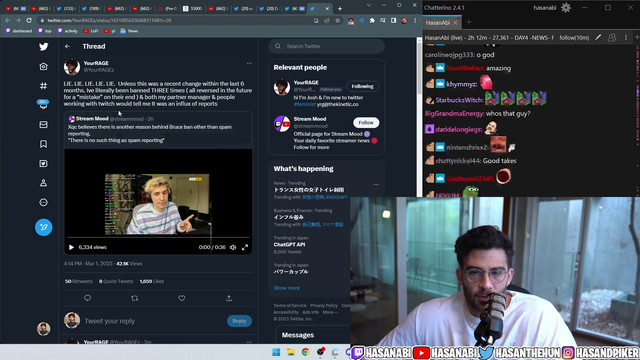Open the top bookmark

45,31
